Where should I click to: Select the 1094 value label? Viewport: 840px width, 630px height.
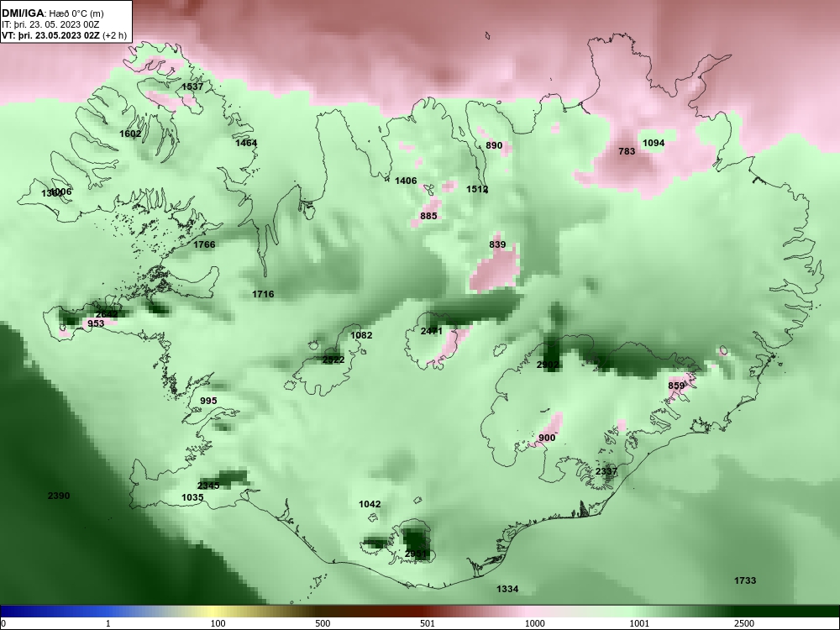click(653, 143)
